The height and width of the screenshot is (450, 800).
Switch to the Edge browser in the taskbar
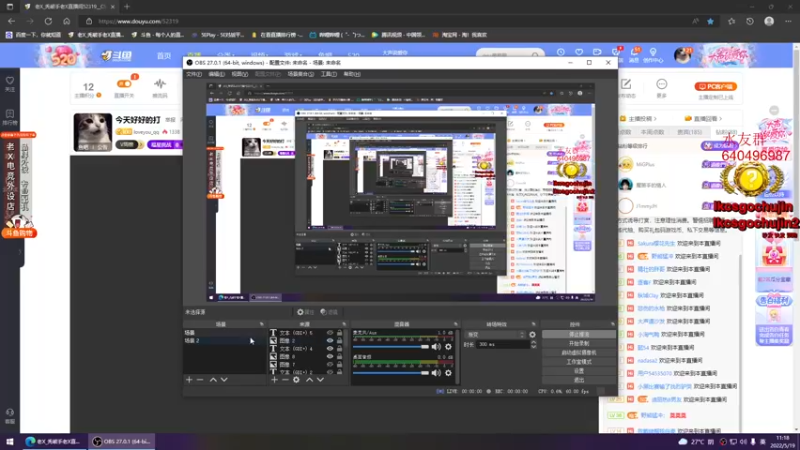tap(53, 441)
